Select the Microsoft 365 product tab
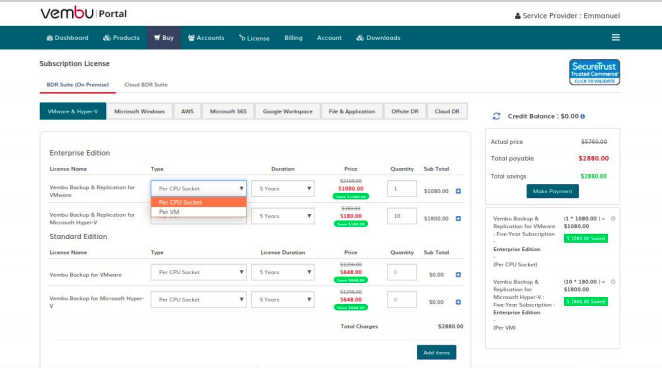 (228, 111)
